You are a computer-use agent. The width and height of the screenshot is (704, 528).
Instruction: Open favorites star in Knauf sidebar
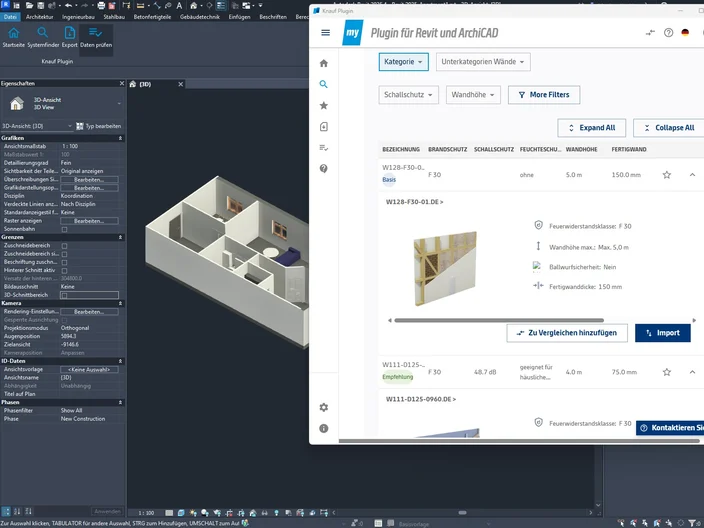coord(324,105)
